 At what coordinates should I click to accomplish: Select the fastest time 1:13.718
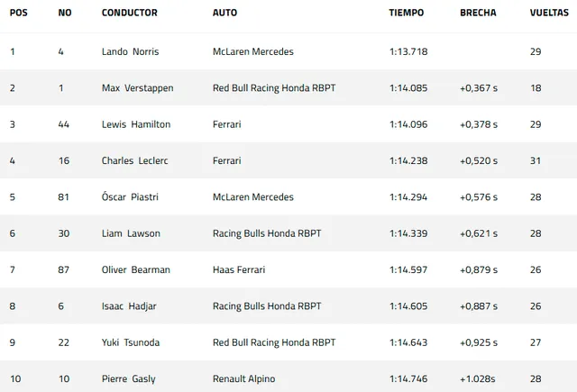click(408, 51)
